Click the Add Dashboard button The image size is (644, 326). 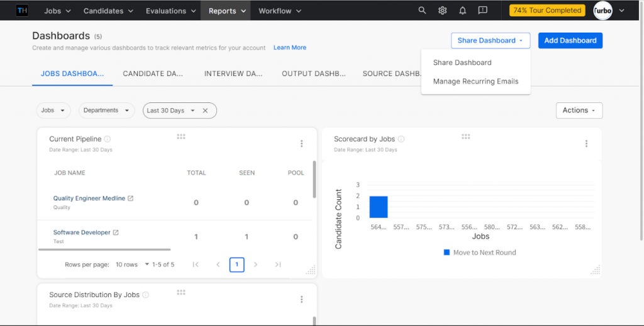(x=570, y=41)
